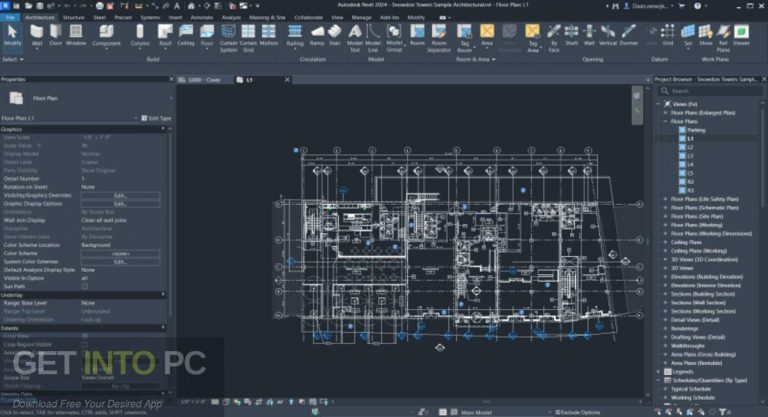Click the Typical Schedule entry
The height and width of the screenshot is (417, 768).
tap(691, 389)
